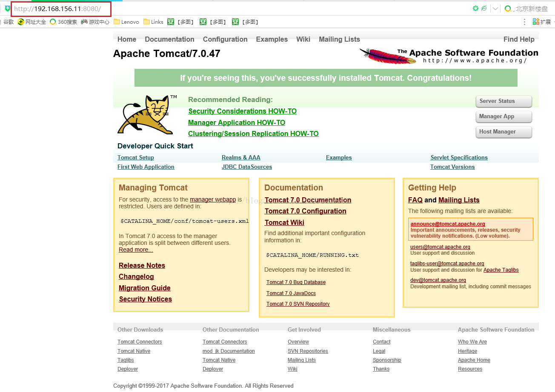This screenshot has width=555, height=392.
Task: Open Clustering/Session Replication HOW-TO link
Action: [253, 134]
